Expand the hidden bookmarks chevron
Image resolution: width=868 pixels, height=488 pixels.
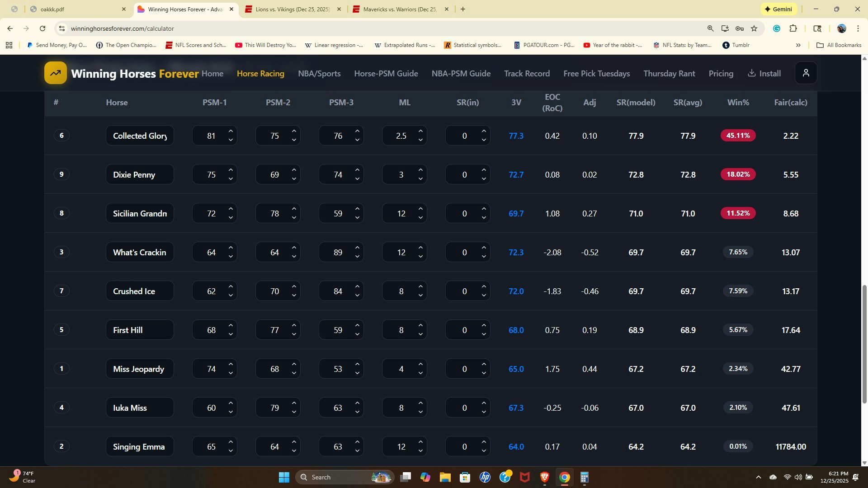[x=798, y=45]
